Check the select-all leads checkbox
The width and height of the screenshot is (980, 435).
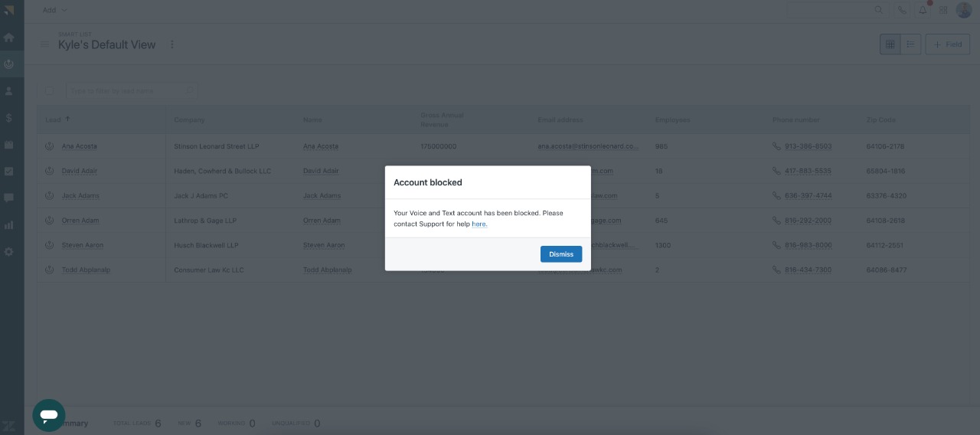click(x=50, y=91)
